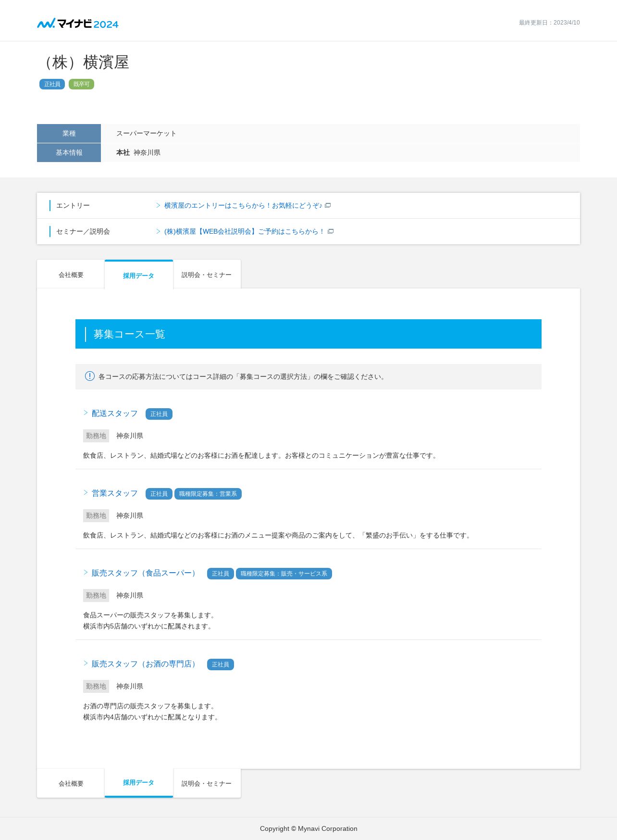Click company name （株）横濱屋 heading

(84, 62)
